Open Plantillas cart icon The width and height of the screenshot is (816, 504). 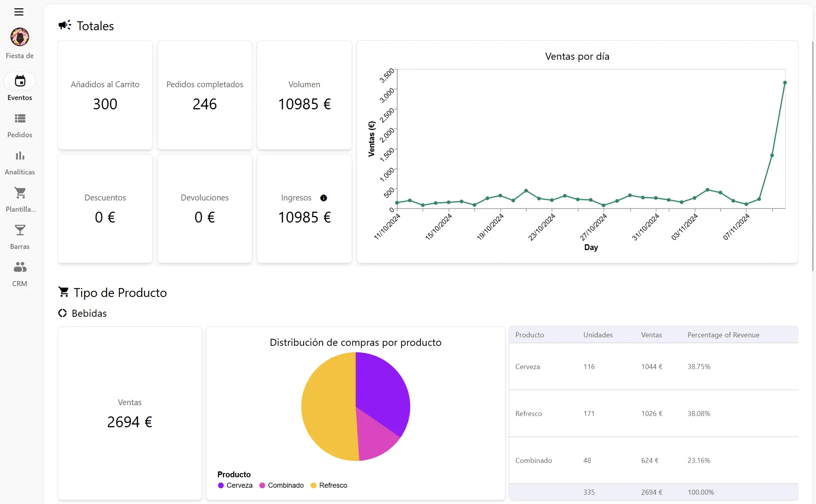(20, 193)
